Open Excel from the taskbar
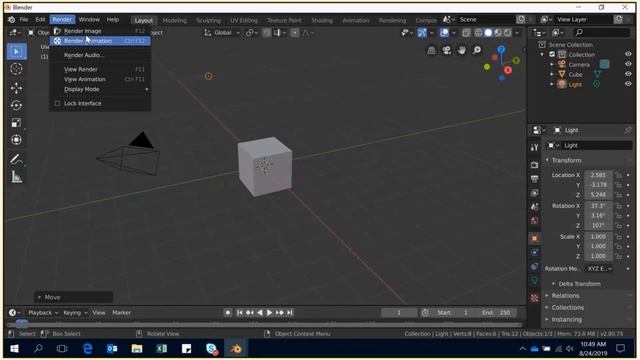 pyautogui.click(x=162, y=349)
